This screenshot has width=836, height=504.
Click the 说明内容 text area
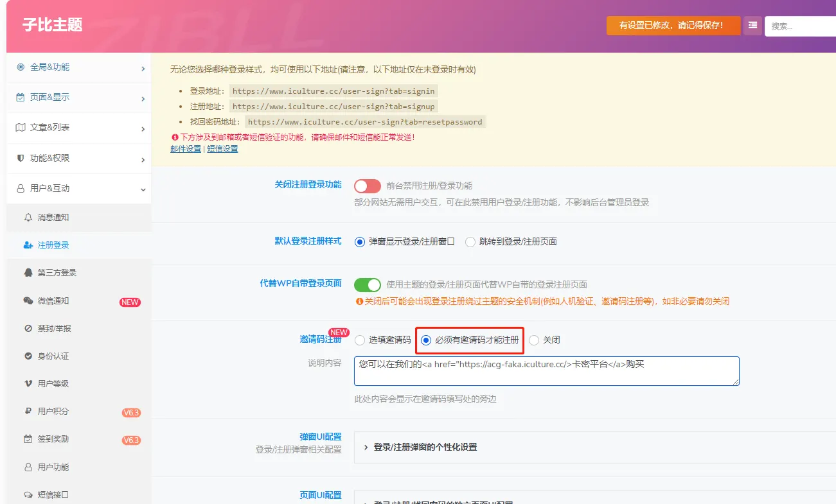(x=547, y=371)
